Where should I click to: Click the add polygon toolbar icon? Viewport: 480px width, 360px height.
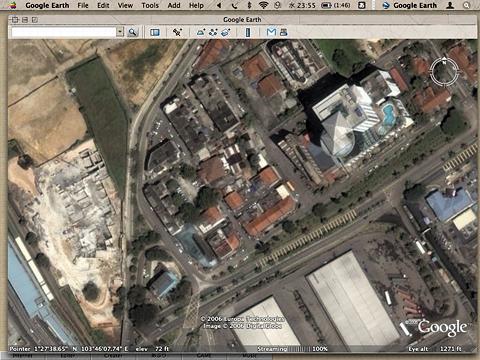click(201, 32)
